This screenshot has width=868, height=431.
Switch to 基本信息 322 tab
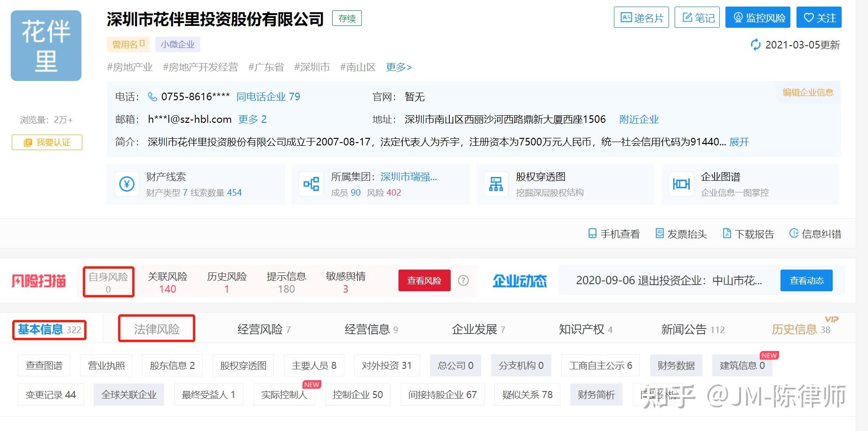click(x=49, y=330)
